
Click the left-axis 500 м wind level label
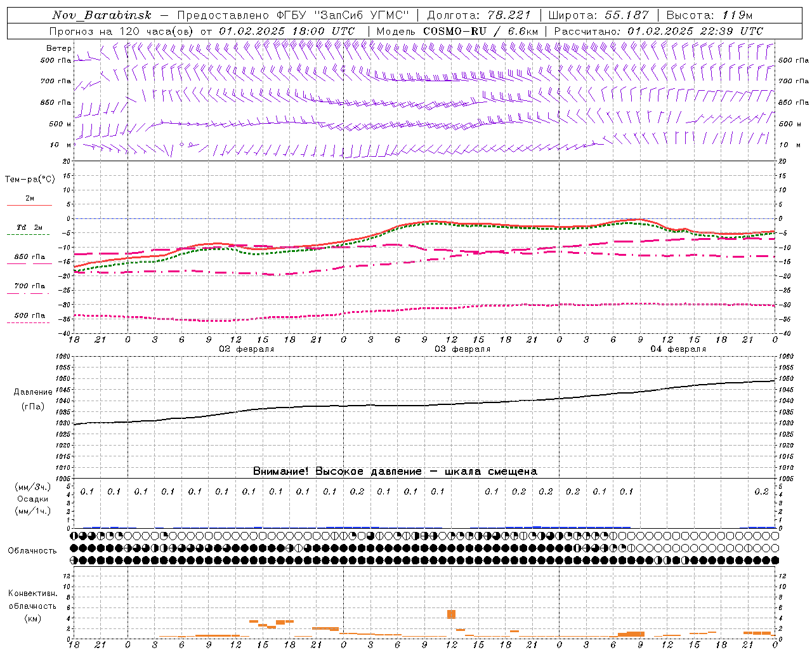[61, 124]
